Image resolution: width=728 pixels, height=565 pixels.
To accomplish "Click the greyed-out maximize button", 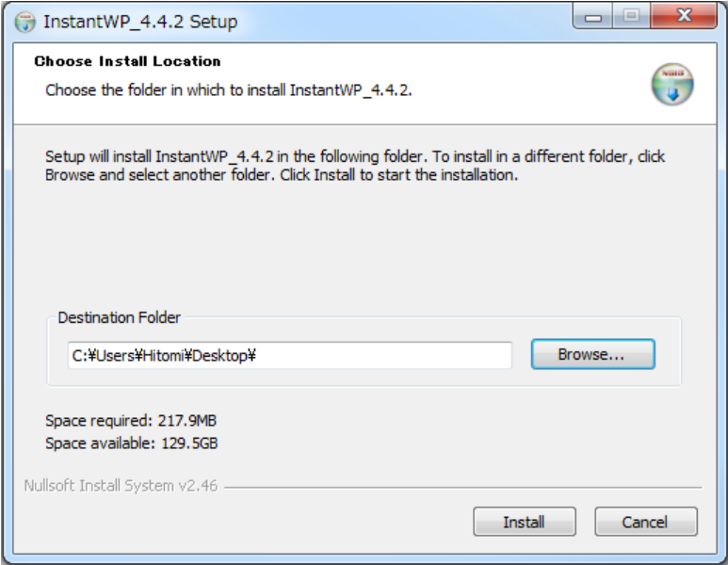I will [x=631, y=17].
